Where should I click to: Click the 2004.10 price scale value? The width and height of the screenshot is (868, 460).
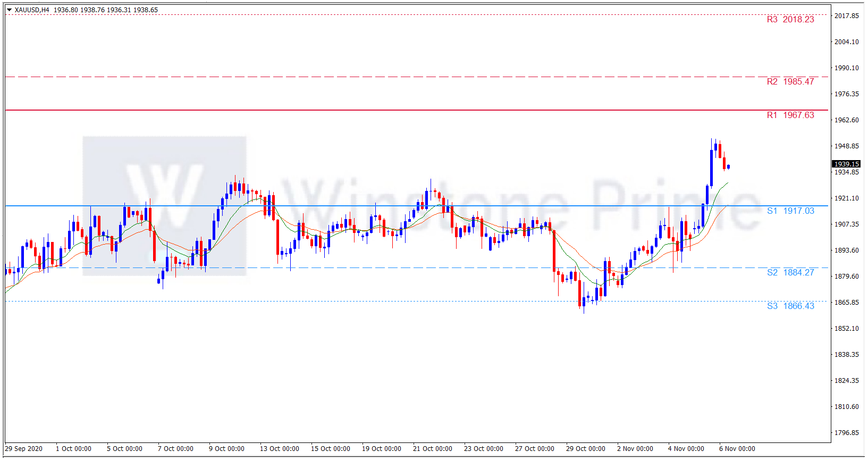pyautogui.click(x=846, y=42)
